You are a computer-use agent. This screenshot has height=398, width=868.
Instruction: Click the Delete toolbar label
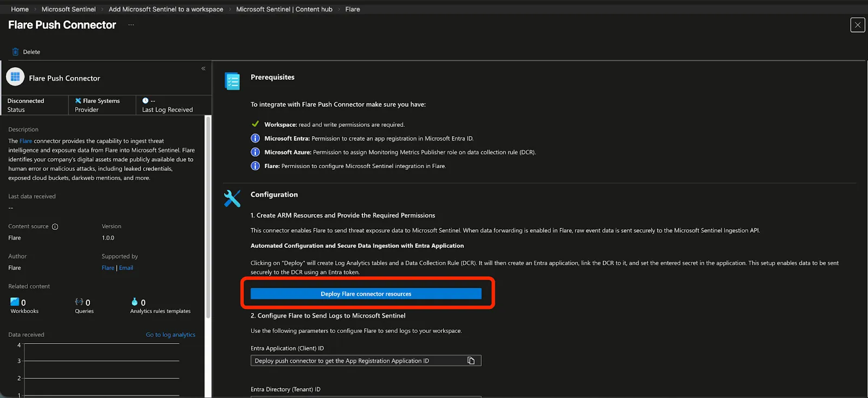pos(31,52)
